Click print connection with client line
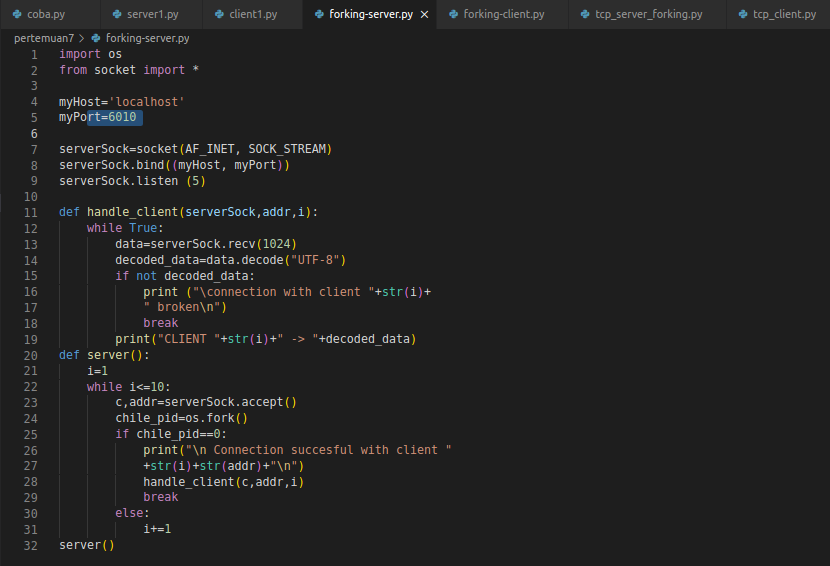The image size is (830, 566). click(287, 292)
